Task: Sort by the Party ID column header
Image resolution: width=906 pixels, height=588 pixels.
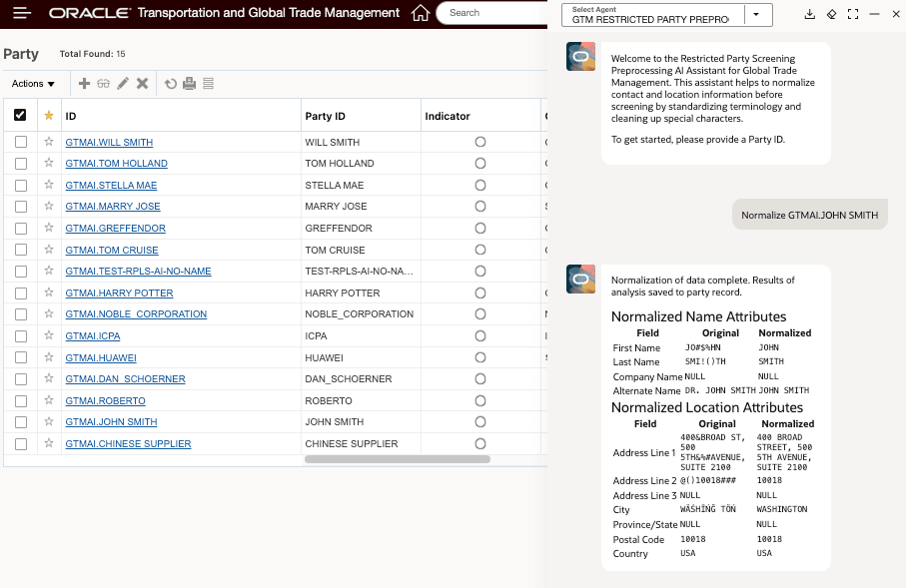Action: pyautogui.click(x=325, y=116)
